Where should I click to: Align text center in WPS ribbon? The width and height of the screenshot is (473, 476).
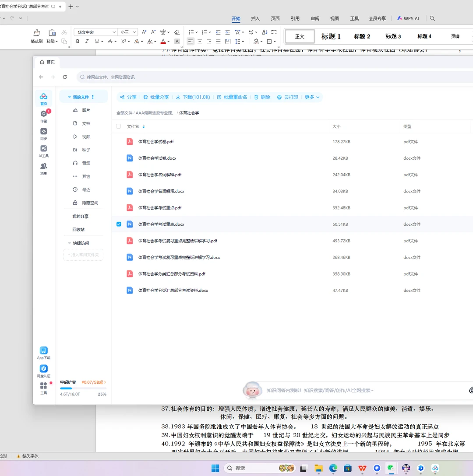tap(200, 41)
